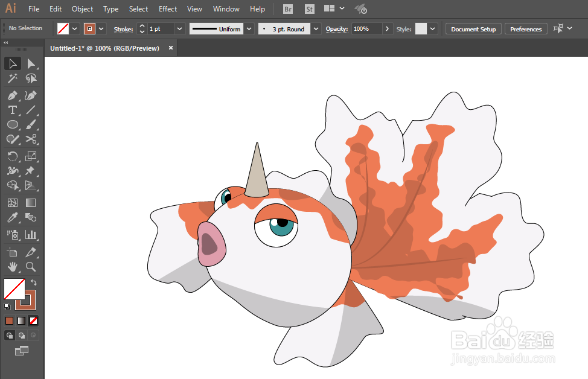Screen dimensions: 588x379
Task: Open stroke color dropdown in control bar
Action: pos(101,29)
